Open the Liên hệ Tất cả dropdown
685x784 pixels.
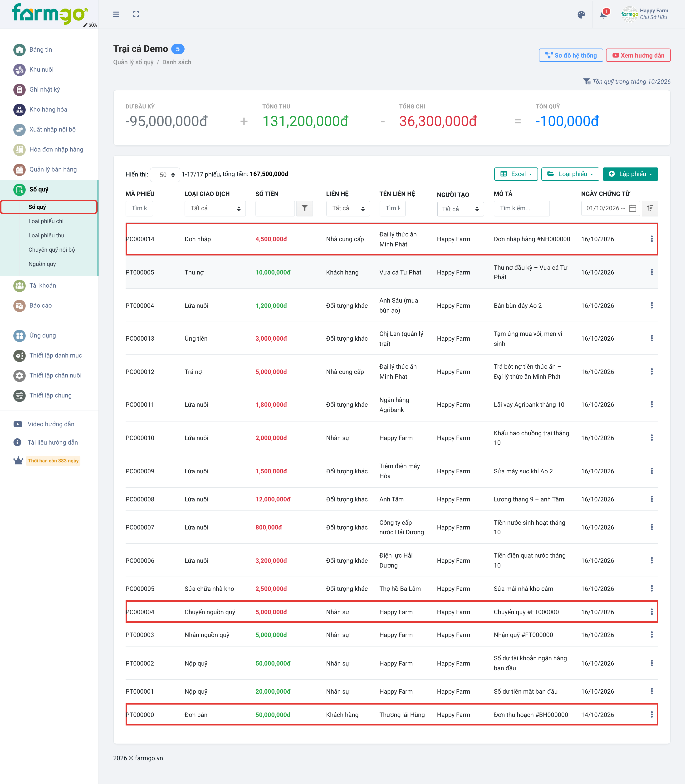click(x=348, y=208)
